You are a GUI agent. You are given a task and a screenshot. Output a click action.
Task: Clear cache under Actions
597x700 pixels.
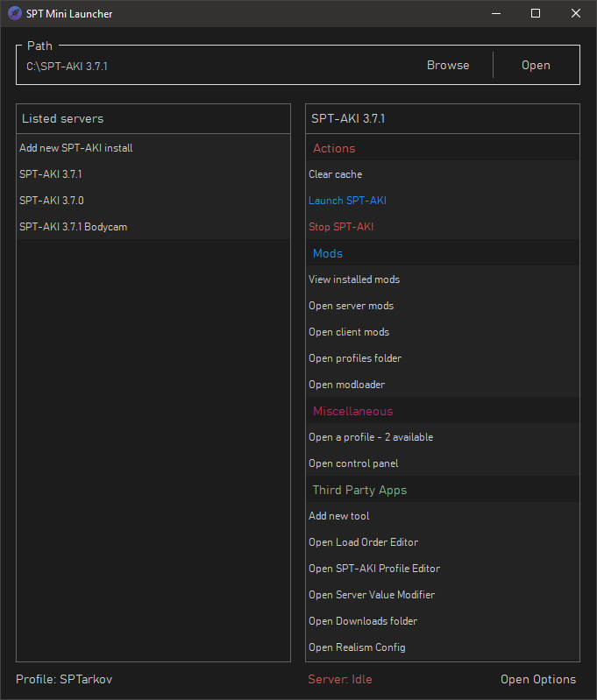(443, 174)
